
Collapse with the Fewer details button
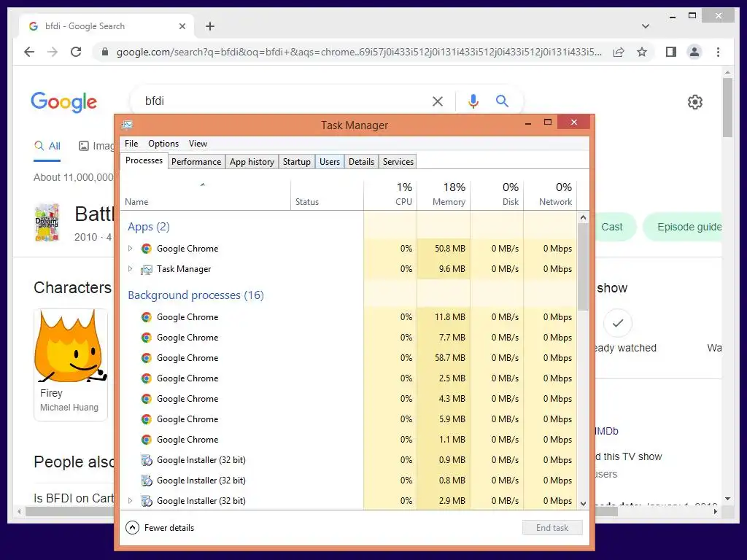(160, 528)
